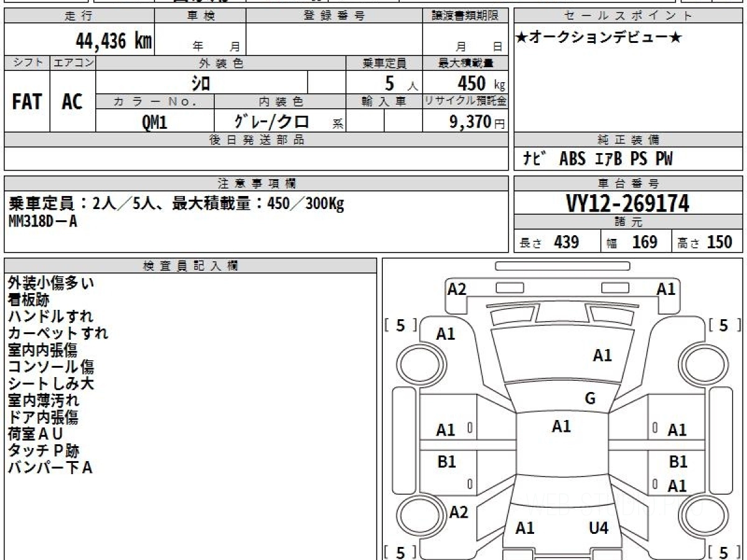Screen dimensions: 747x560
Task: Select the 乗車定員 table header cell
Action: pyautogui.click(x=384, y=63)
